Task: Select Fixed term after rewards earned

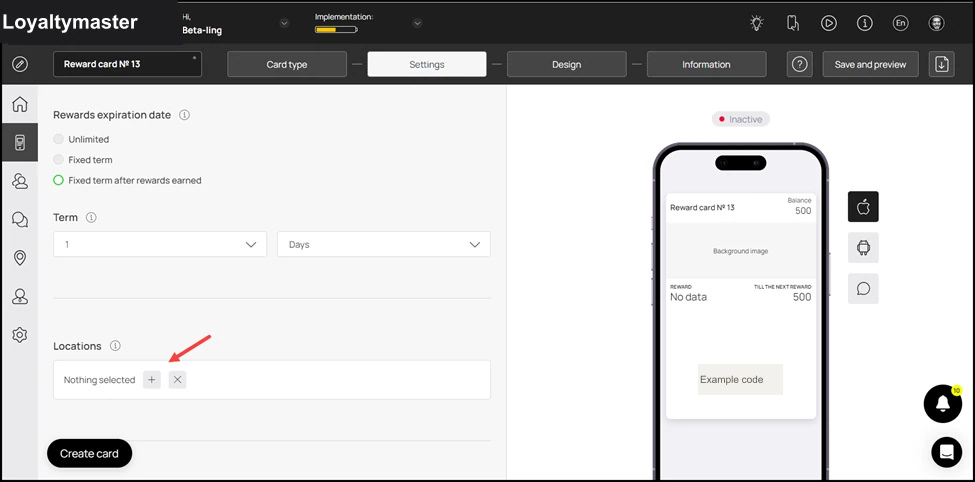Action: point(58,180)
